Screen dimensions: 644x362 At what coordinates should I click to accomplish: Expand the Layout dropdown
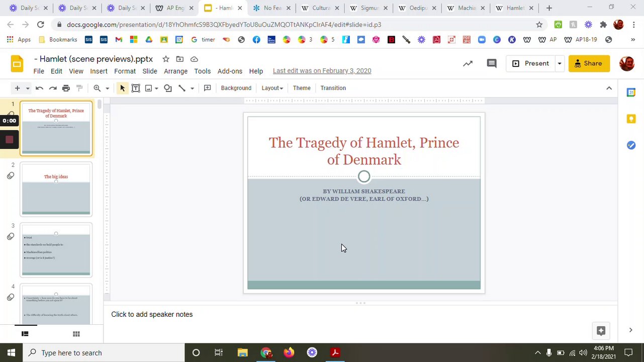tap(272, 88)
